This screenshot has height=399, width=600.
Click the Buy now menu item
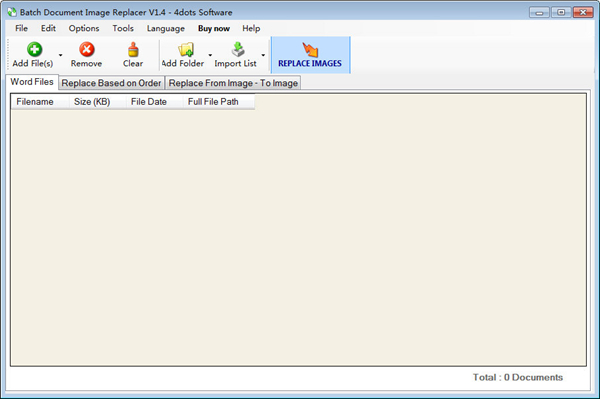pyautogui.click(x=214, y=28)
